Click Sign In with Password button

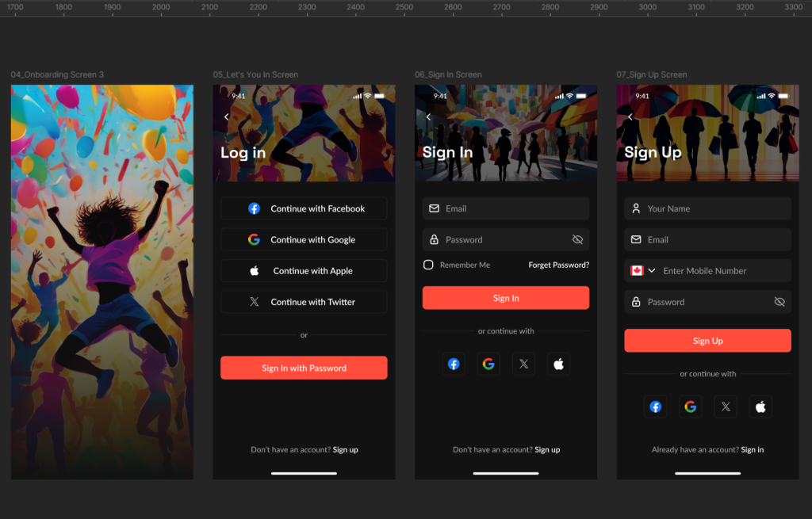pos(304,368)
